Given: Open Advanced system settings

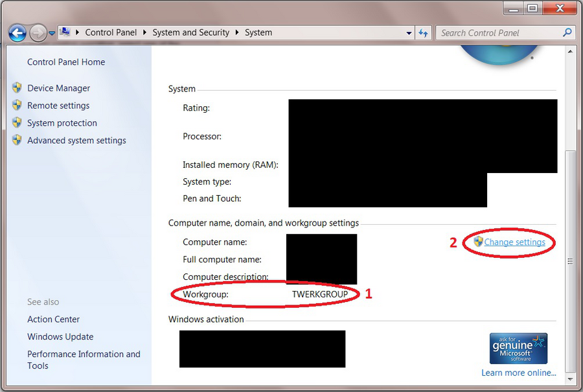Looking at the screenshot, I should point(76,141).
